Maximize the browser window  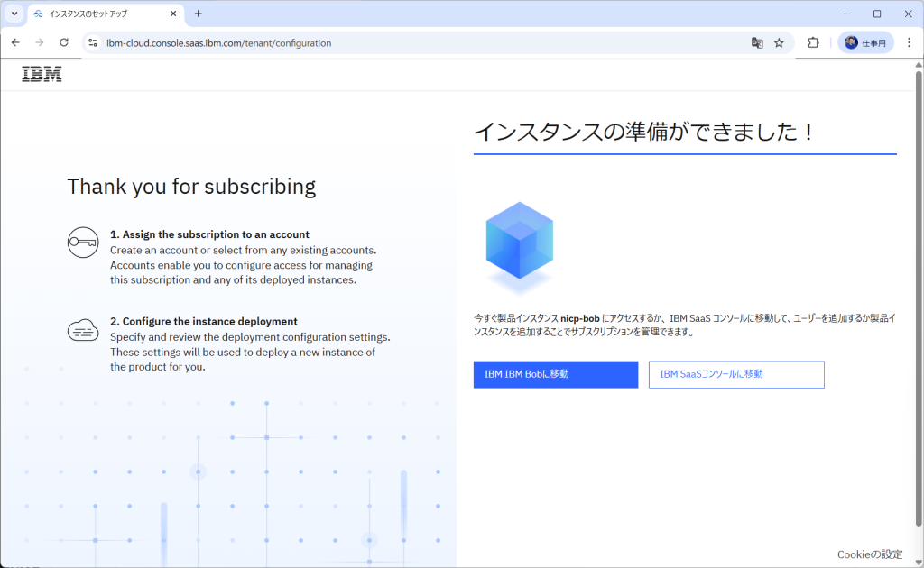click(877, 14)
